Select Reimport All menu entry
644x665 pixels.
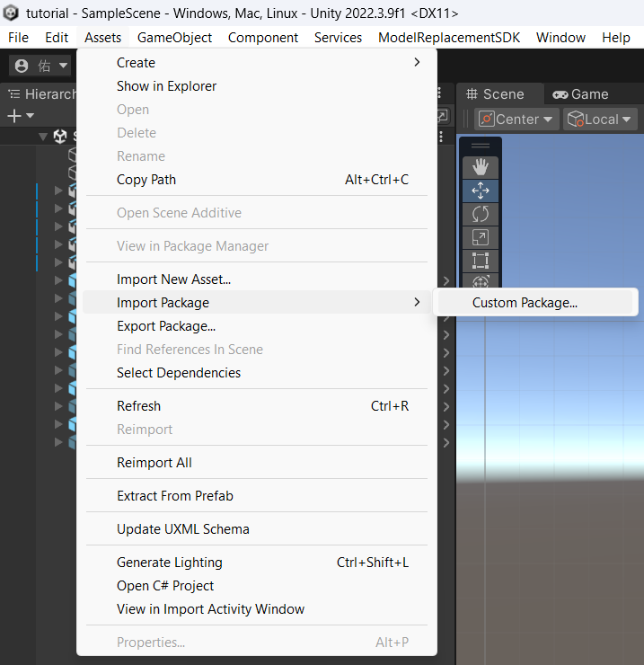(154, 463)
